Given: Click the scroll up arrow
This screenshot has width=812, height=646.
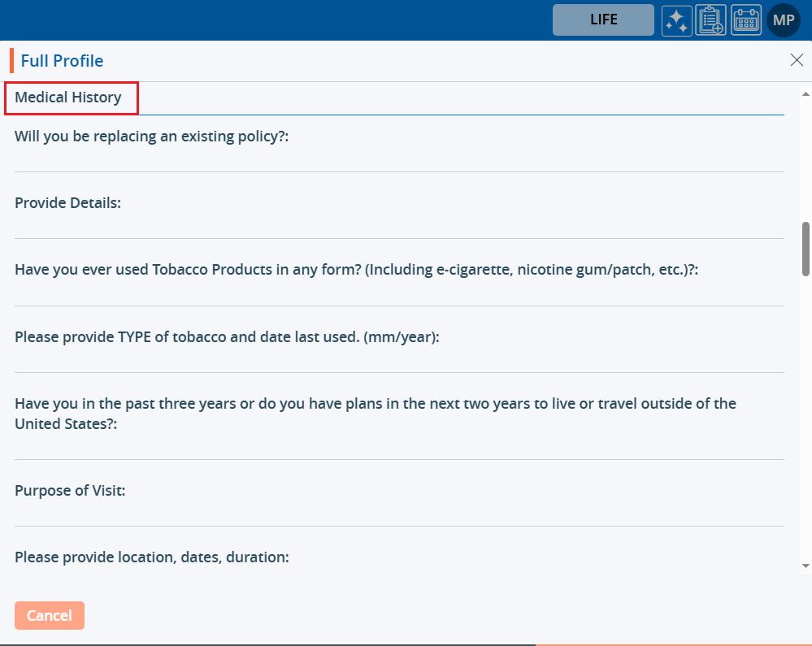Looking at the screenshot, I should (805, 89).
